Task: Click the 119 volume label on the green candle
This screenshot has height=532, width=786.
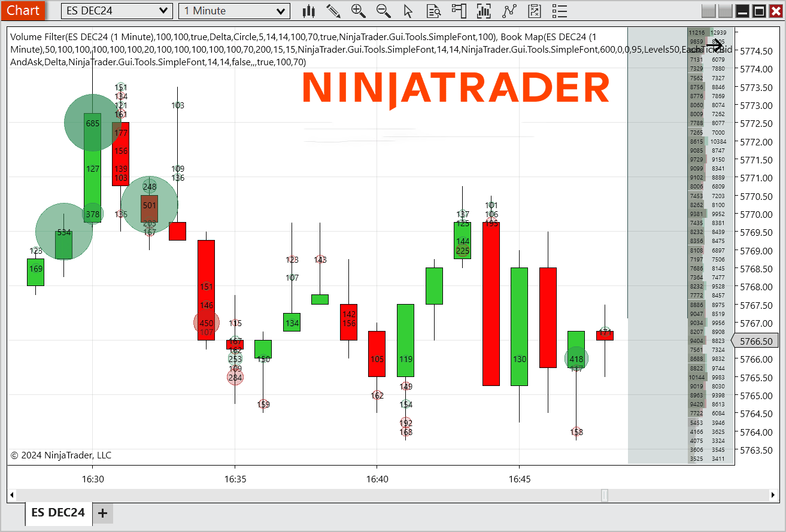Action: coord(406,359)
